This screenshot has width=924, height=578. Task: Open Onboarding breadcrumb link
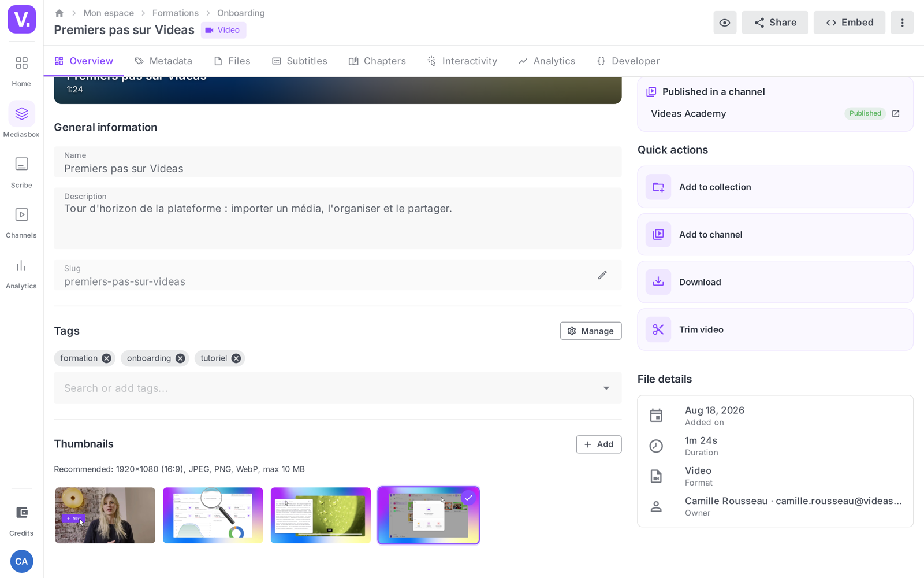241,13
